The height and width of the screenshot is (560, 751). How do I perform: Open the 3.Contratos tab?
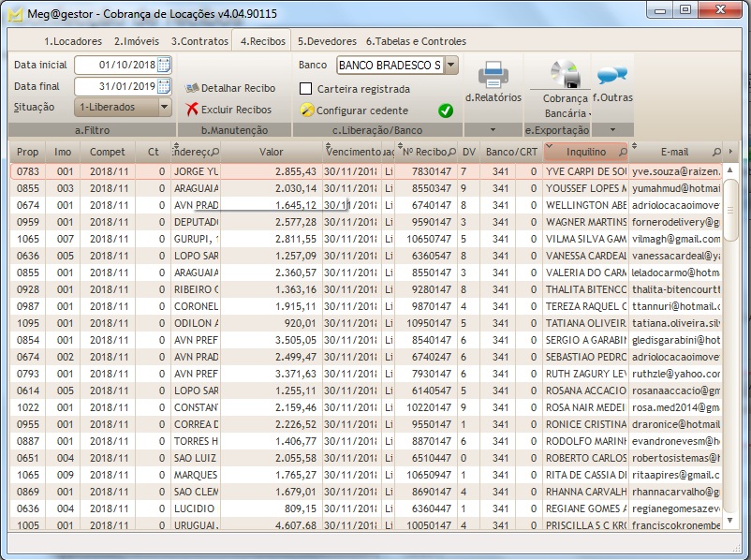199,41
